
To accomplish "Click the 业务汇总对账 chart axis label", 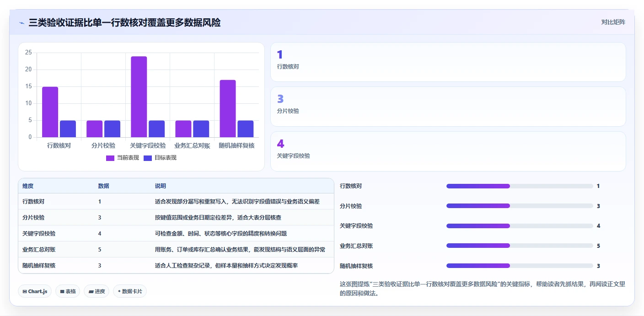I will [x=192, y=145].
